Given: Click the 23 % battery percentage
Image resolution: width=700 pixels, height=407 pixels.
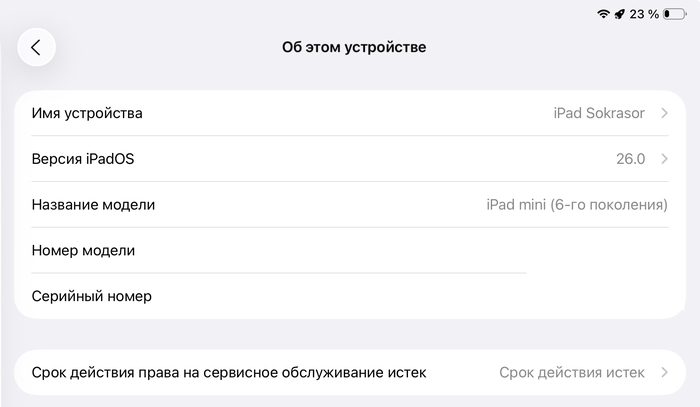Looking at the screenshot, I should (644, 14).
